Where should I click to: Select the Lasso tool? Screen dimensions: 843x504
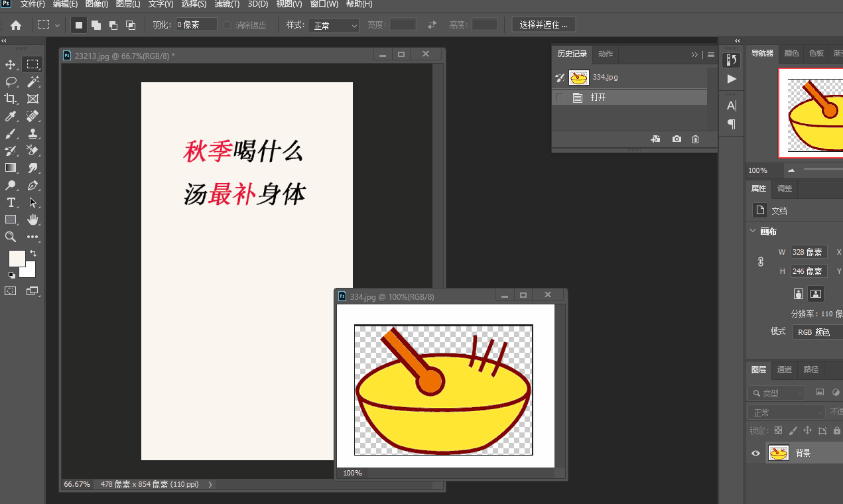[x=10, y=82]
